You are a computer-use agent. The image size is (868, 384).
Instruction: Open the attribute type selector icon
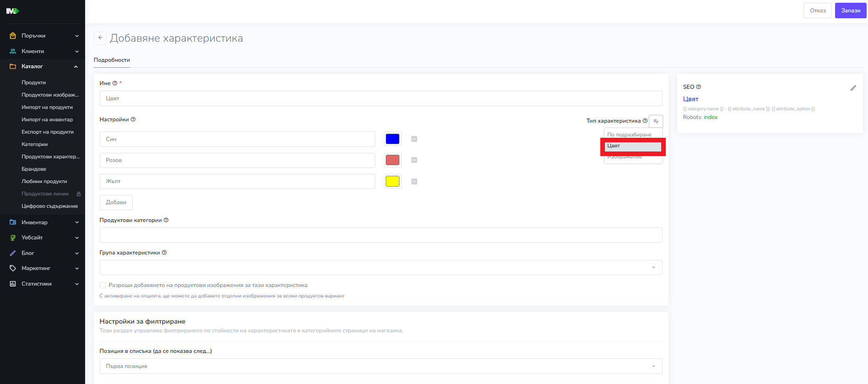tap(656, 121)
